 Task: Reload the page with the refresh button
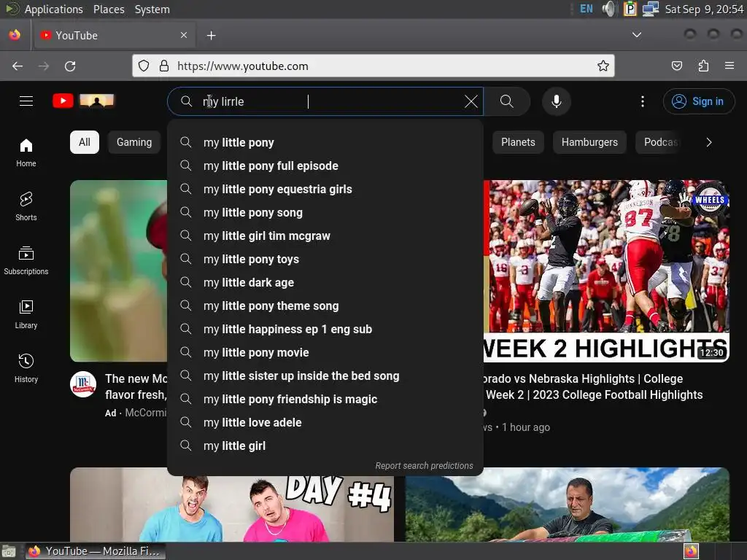pyautogui.click(x=71, y=66)
